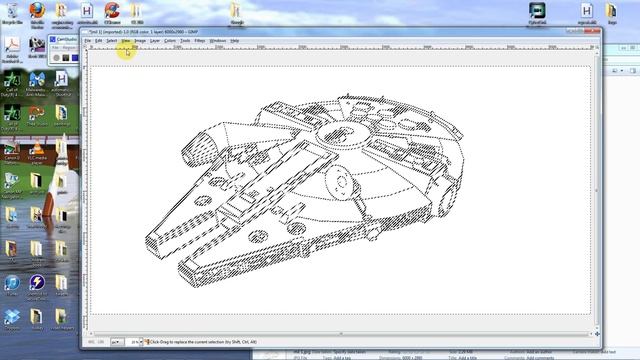Select the H file icon at desktop top right

pyautogui.click(x=587, y=13)
